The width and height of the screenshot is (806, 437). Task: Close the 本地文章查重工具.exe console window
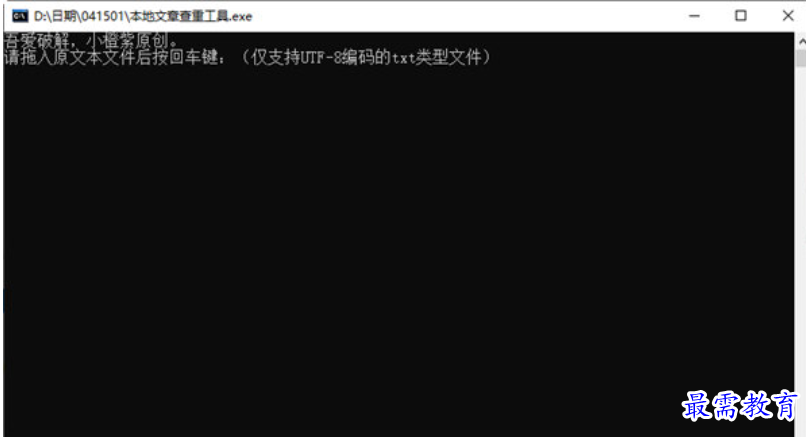(787, 16)
